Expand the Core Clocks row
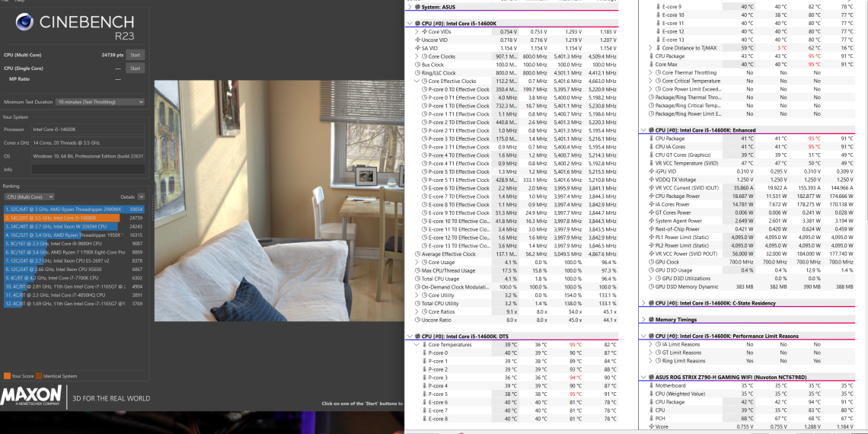Screen dimensions: 868x434 coord(416,56)
